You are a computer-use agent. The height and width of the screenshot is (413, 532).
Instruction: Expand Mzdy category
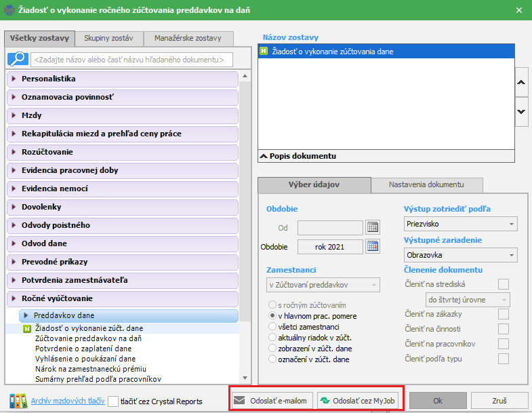(x=122, y=115)
